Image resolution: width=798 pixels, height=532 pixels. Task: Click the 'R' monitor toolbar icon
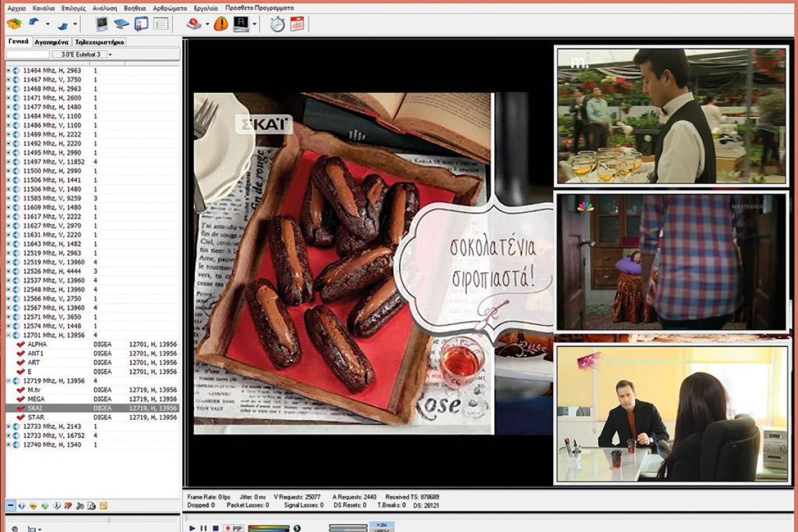[x=241, y=24]
